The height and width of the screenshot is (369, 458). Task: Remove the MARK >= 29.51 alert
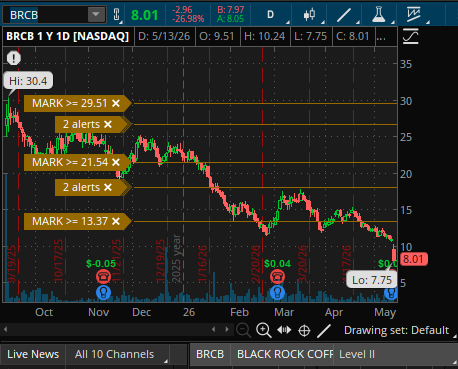116,103
